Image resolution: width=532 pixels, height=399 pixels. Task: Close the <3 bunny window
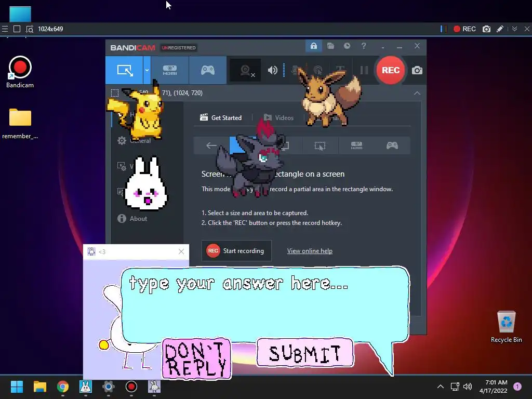[x=181, y=251]
